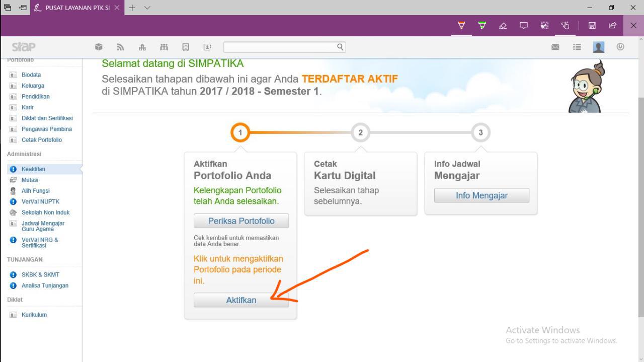The image size is (644, 362).
Task: Add a typed note with the comment tool
Action: pyautogui.click(x=524, y=26)
